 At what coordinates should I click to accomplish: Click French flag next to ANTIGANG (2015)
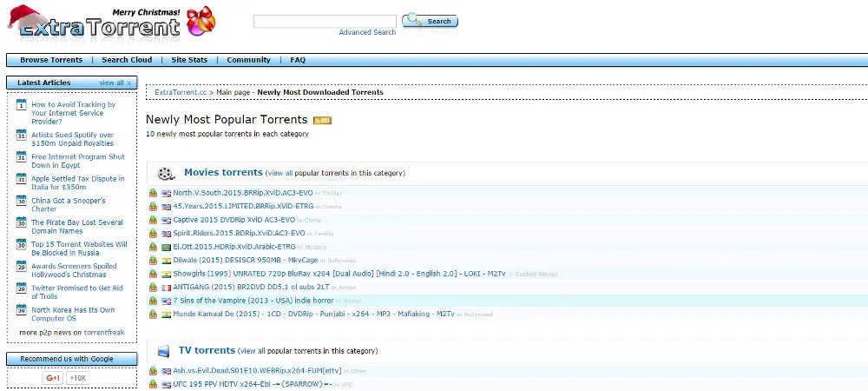click(x=166, y=288)
